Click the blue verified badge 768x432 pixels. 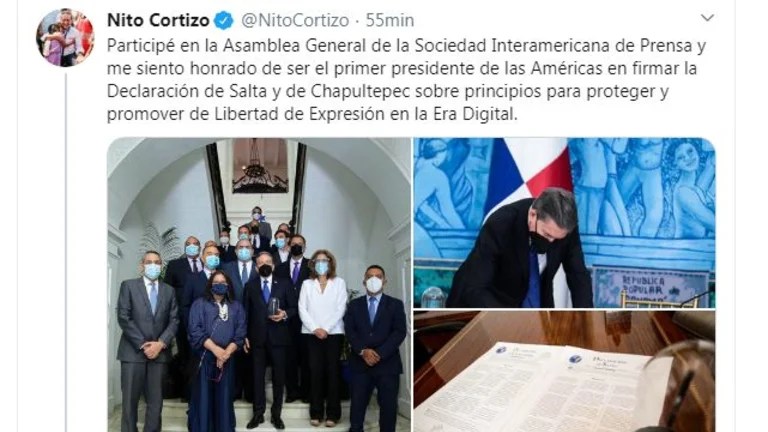(x=224, y=21)
